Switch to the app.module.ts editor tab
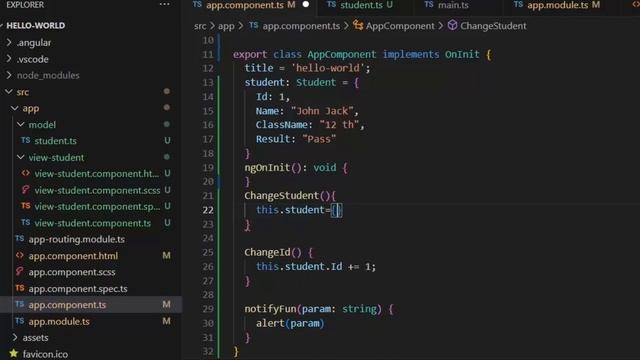Image resolution: width=640 pixels, height=360 pixels. click(558, 5)
